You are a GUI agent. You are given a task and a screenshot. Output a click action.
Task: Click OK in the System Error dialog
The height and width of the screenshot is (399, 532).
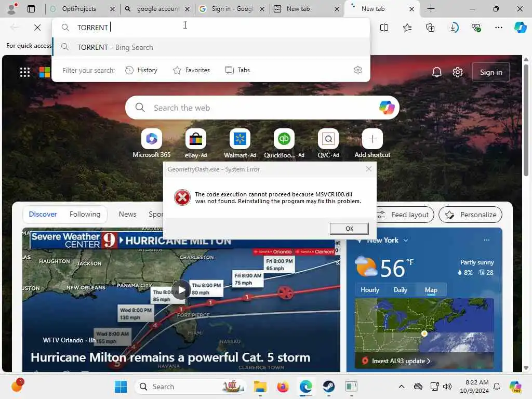[349, 229]
